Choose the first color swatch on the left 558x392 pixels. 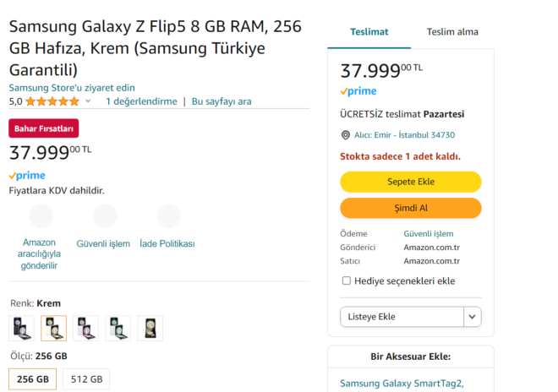click(22, 328)
